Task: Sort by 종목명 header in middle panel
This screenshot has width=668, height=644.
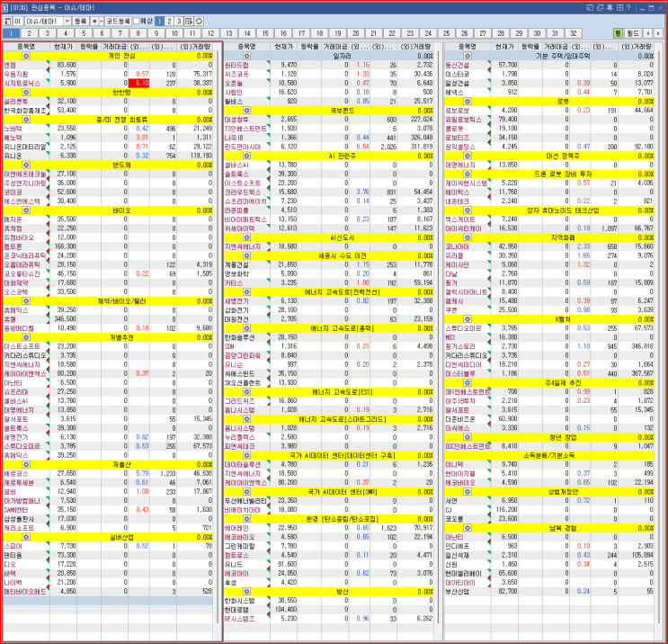Action: click(x=246, y=47)
